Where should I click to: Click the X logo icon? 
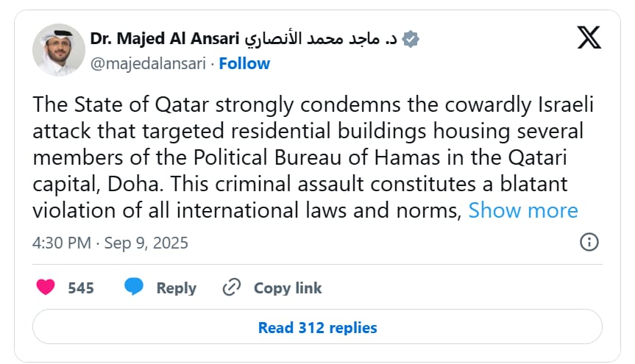tap(589, 39)
